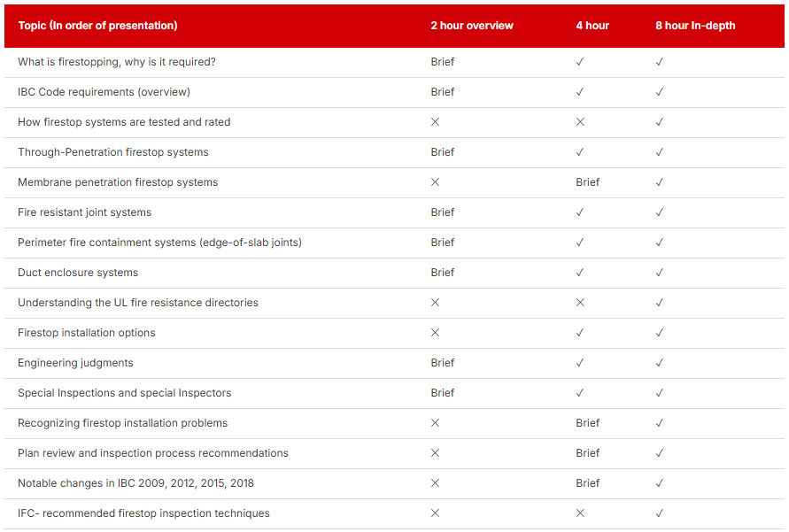Click 'Brief' in 4 hour column for Membrane penetration

[x=587, y=182]
